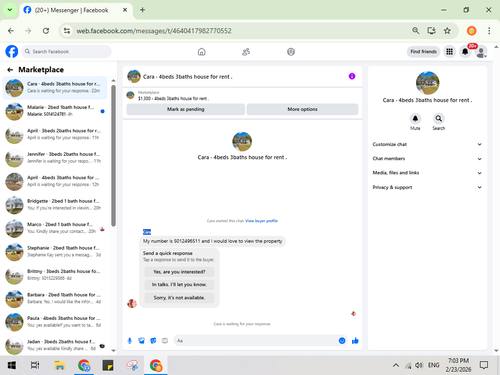Image resolution: width=500 pixels, height=375 pixels.
Task: Open Cara 4beds 3baths conversation
Action: (x=55, y=88)
